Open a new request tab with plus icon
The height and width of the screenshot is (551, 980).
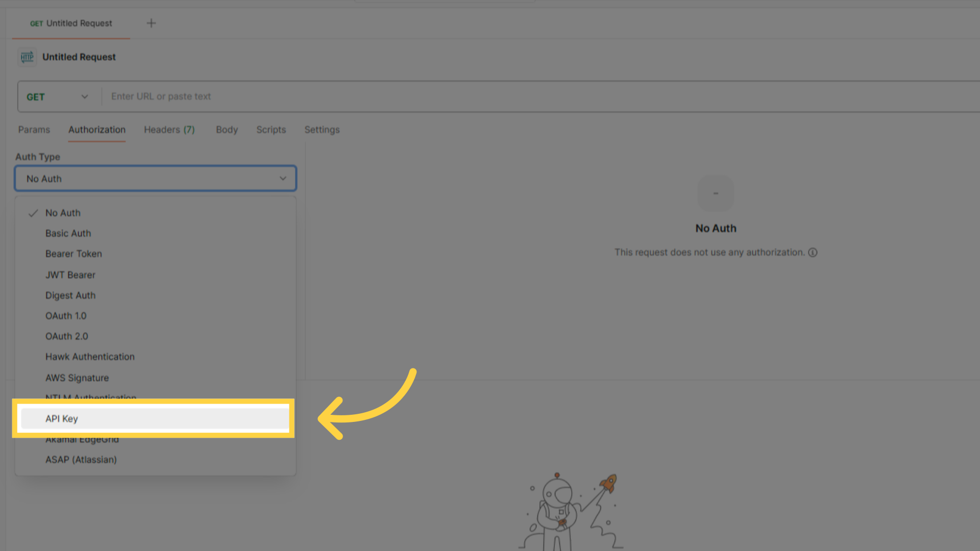(x=151, y=23)
